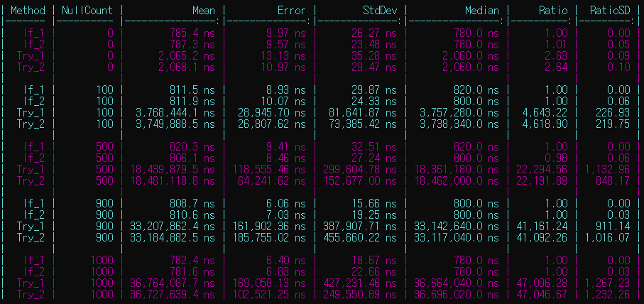Click the error value 161,902.36 ns
Viewport: 644px width, 304px height.
(x=269, y=226)
